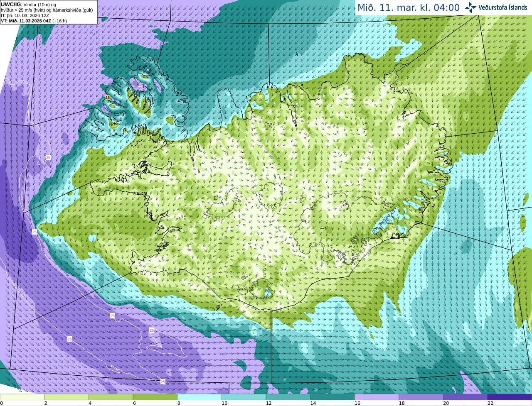Pick the 18–20 m/s purple legend swatch
The height and width of the screenshot is (406, 532).
(421, 397)
